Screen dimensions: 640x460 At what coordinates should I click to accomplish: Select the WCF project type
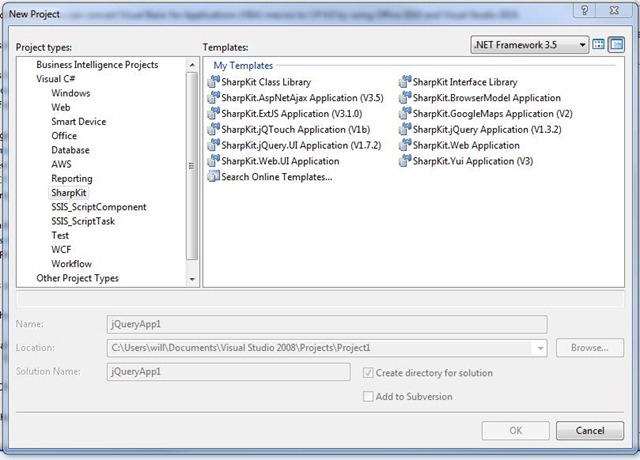(61, 249)
